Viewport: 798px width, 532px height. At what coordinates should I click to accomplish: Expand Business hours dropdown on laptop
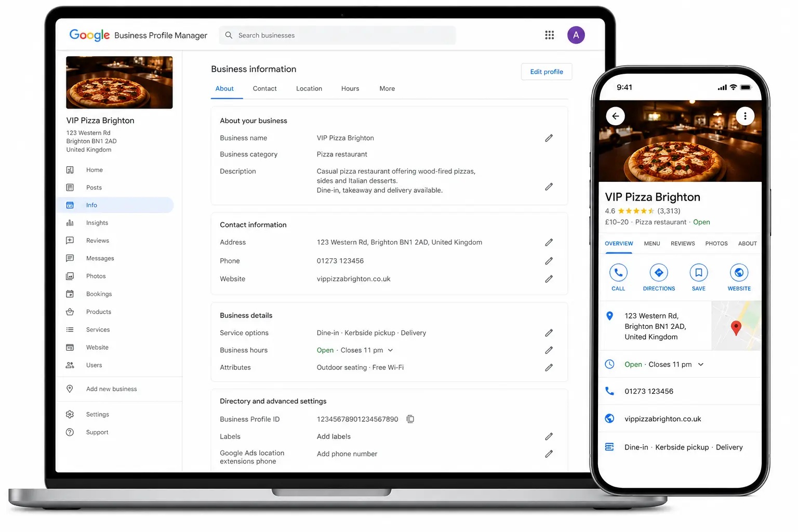tap(391, 350)
